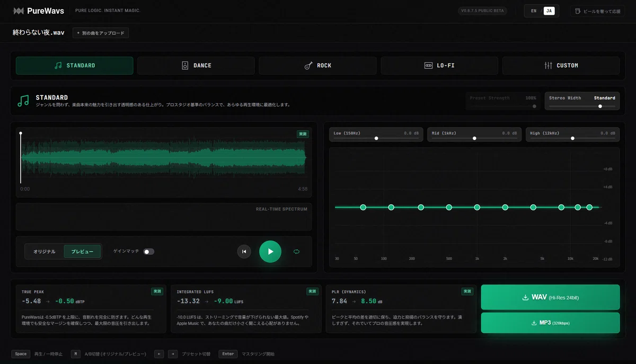The width and height of the screenshot is (636, 364).
Task: Click the loop playback icon
Action: (x=296, y=252)
